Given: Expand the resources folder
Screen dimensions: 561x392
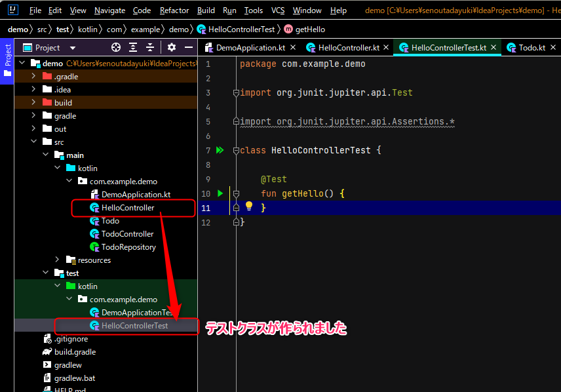Looking at the screenshot, I should tap(57, 259).
